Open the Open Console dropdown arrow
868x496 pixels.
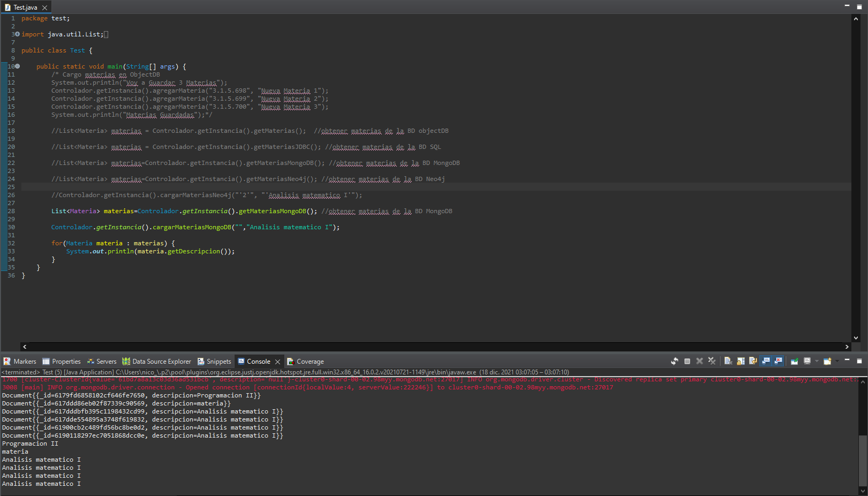point(837,362)
